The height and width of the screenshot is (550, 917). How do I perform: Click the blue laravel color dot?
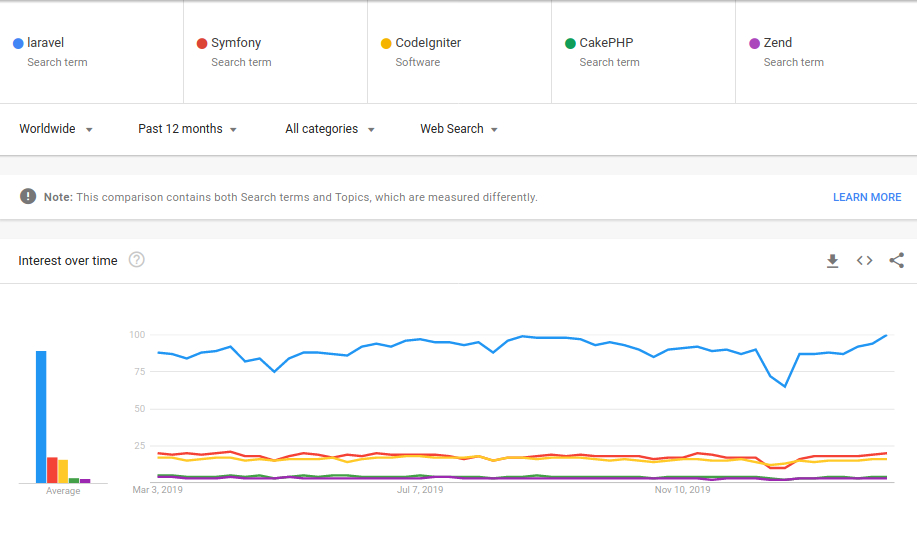(18, 43)
